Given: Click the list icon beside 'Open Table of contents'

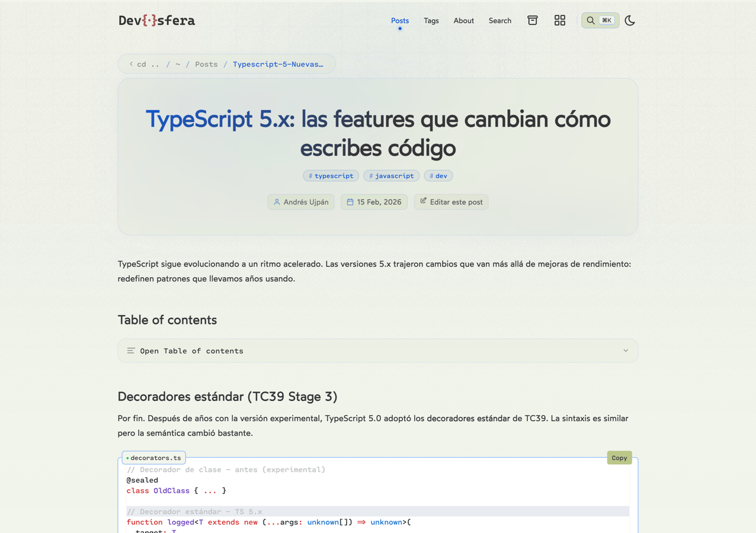Looking at the screenshot, I should coord(131,351).
